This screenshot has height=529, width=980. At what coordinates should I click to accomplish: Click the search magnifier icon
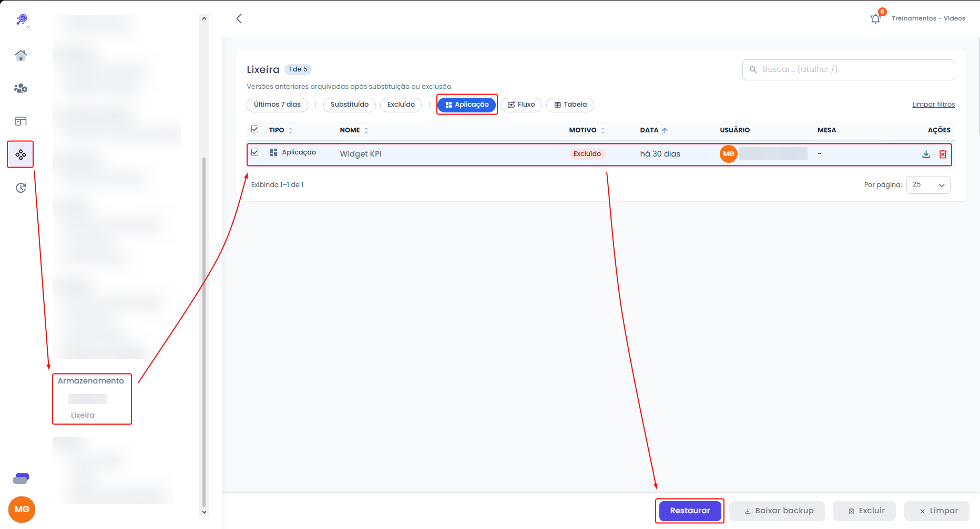753,69
